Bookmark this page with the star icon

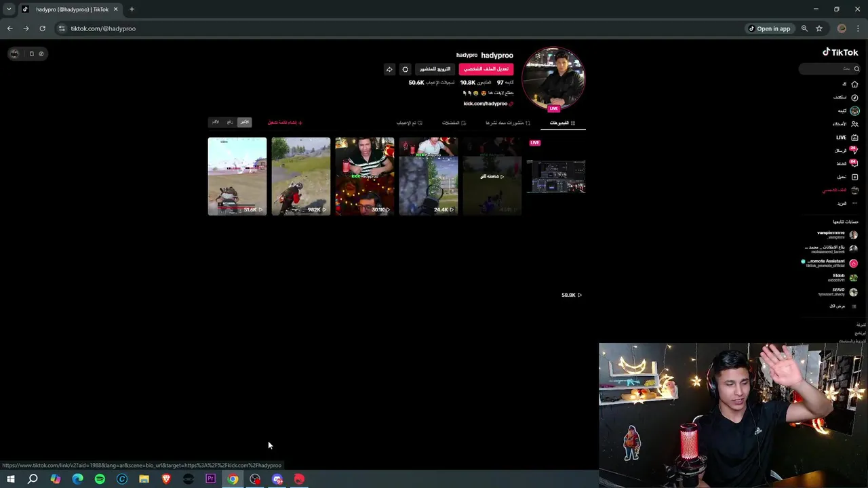coord(819,28)
